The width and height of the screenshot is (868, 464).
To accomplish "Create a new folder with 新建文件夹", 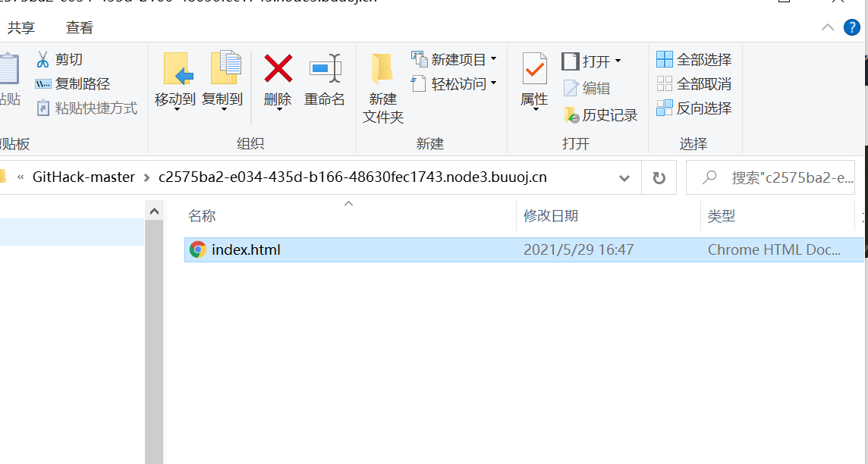I will (382, 89).
